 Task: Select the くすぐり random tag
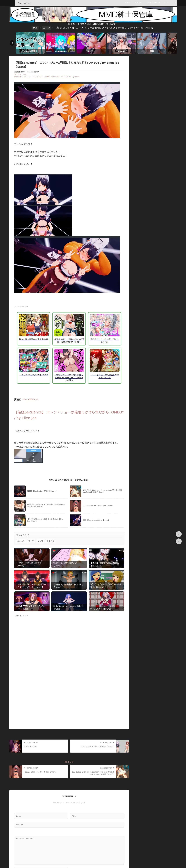pos(50,541)
